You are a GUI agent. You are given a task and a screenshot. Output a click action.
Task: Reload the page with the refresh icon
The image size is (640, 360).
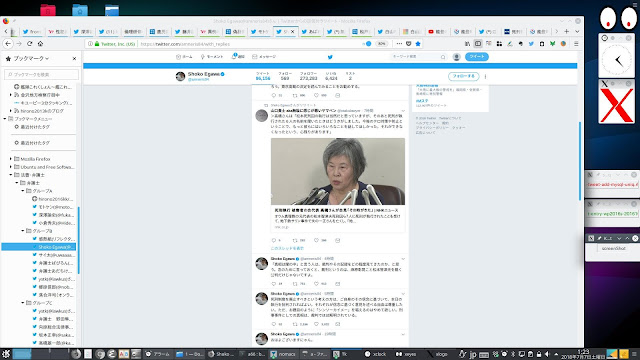(29, 44)
